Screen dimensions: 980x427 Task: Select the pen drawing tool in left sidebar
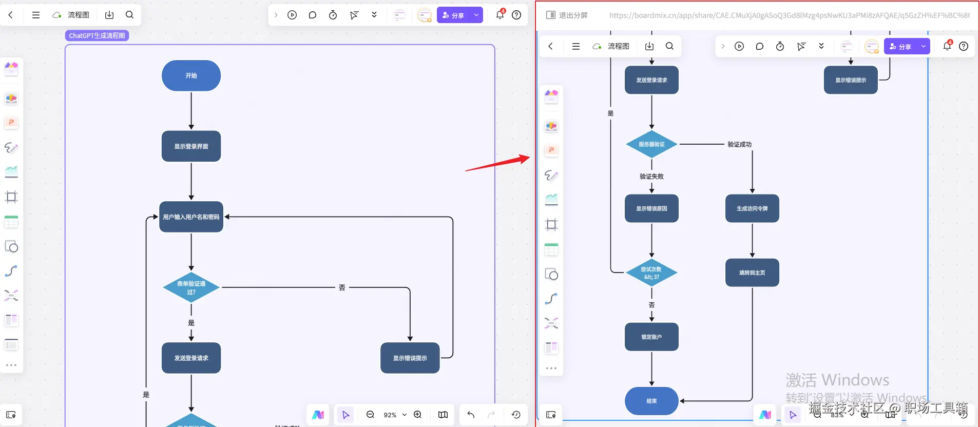tap(11, 148)
